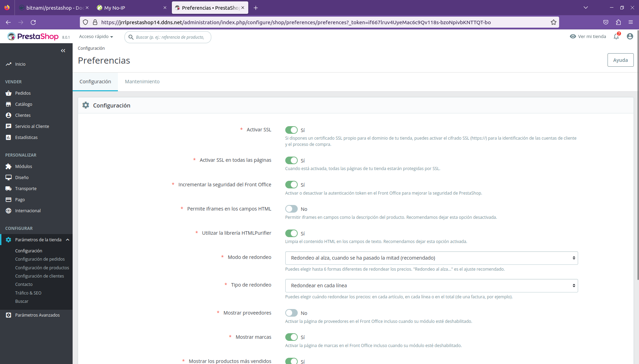Toggle Mostrar marcas switch
Viewport: 639px width, 364px height.
pos(291,337)
